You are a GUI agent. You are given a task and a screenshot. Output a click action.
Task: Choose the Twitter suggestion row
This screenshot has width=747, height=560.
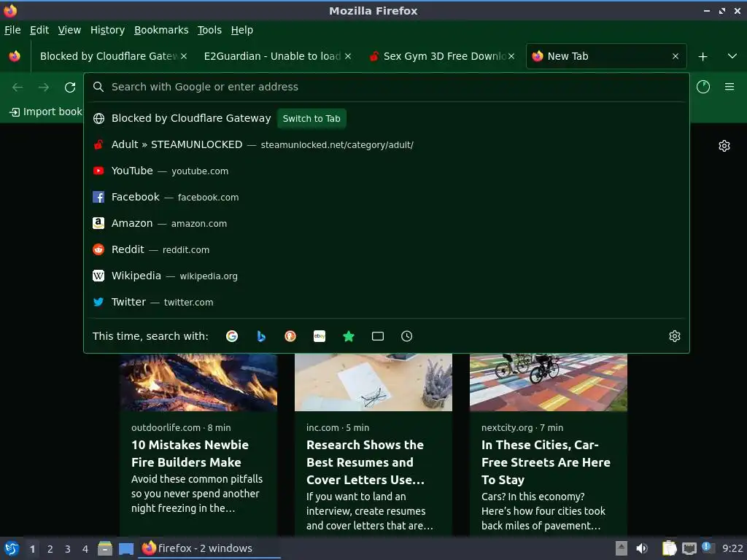[387, 302]
